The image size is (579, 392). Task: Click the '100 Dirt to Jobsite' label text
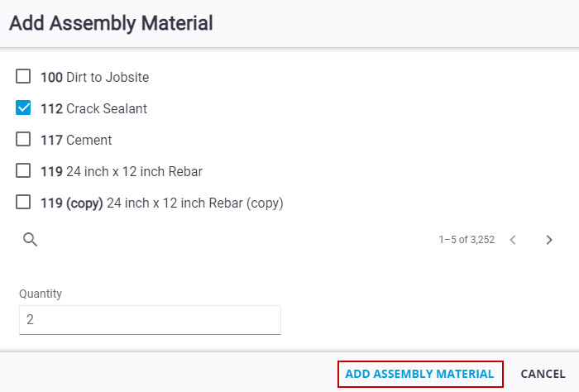pos(95,77)
